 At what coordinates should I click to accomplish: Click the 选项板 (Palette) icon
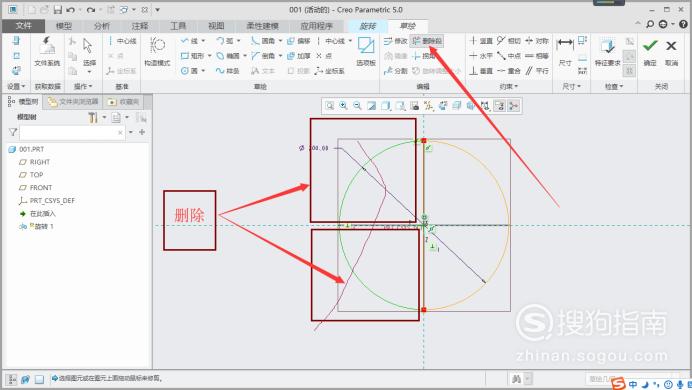tap(366, 52)
